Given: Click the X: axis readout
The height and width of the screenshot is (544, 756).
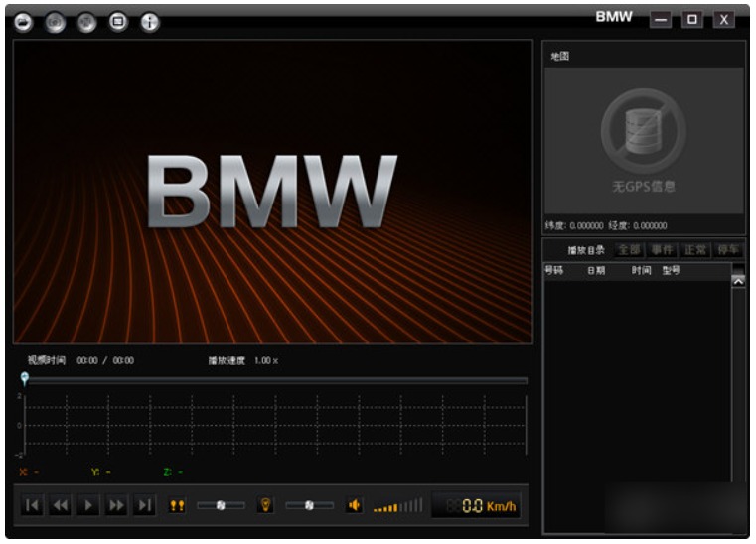Looking at the screenshot, I should [x=29, y=472].
